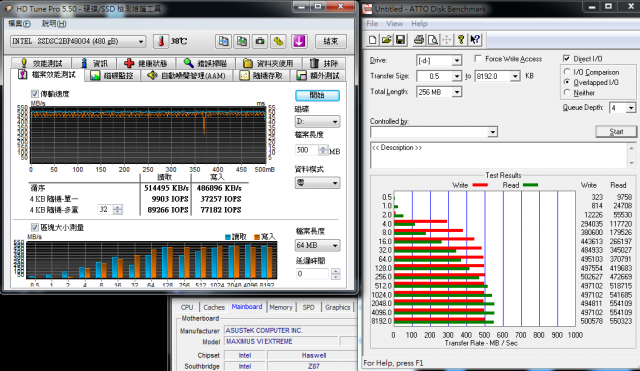640x371 pixels.
Task: Open the View menu in ATTO Disk Benchmark
Action: coord(394,24)
